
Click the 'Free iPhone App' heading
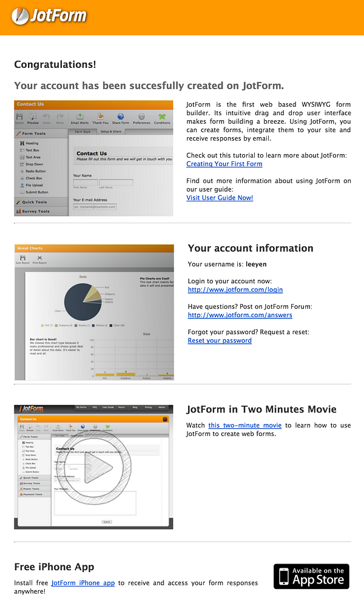pos(54,567)
